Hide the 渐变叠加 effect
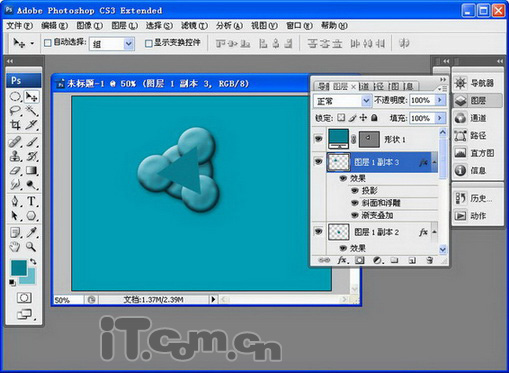 point(355,215)
